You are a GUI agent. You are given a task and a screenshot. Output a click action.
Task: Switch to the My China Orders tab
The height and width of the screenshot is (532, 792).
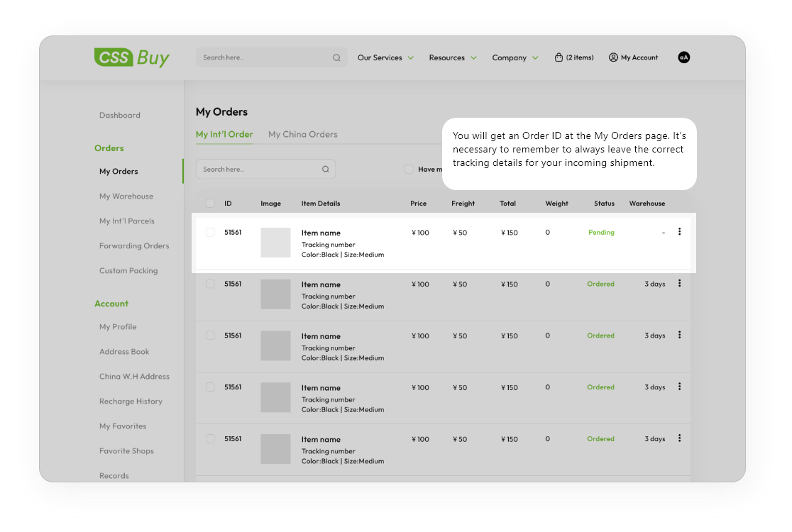pos(302,134)
